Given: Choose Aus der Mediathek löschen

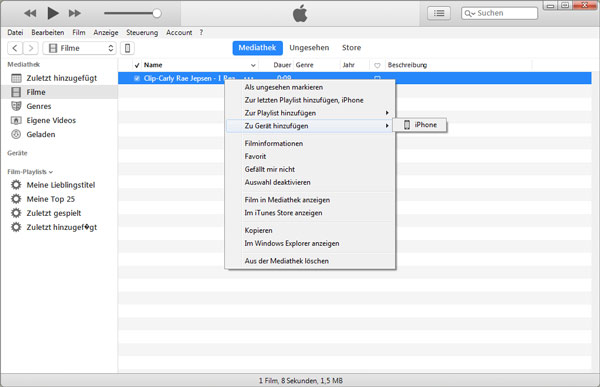Looking at the screenshot, I should [x=310, y=261].
